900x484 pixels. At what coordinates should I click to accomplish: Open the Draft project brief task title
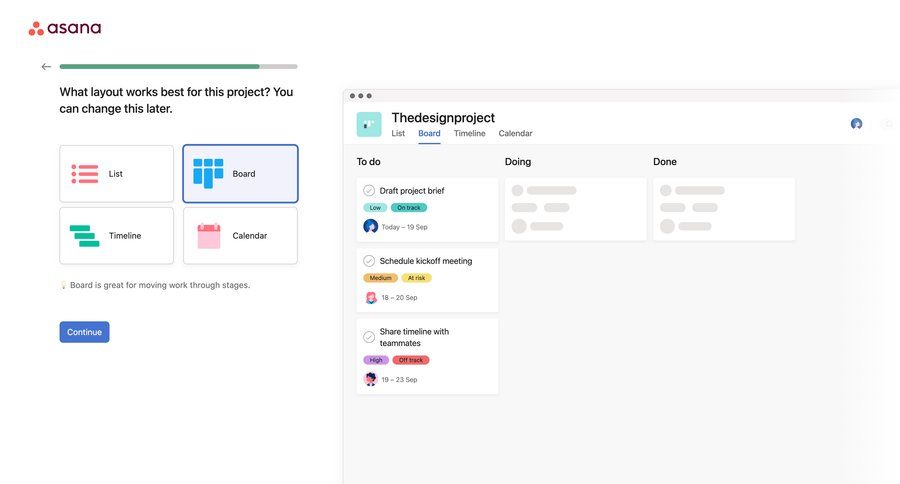click(x=412, y=191)
